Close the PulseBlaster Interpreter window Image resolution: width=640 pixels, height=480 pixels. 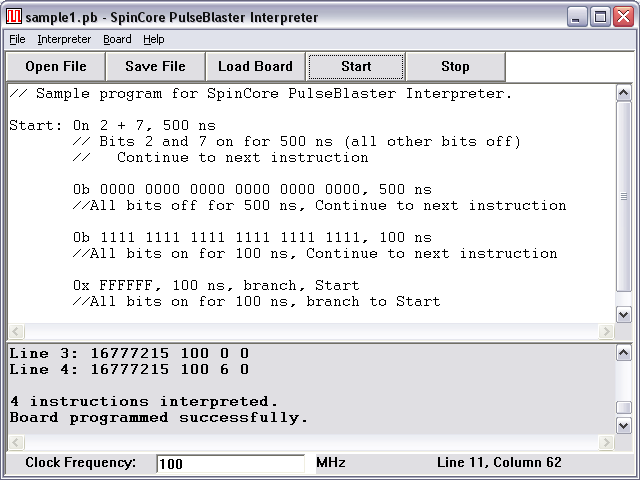623,17
